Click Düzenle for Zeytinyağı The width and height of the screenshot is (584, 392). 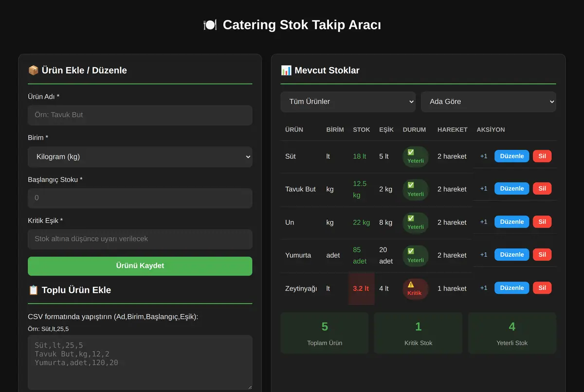coord(511,288)
